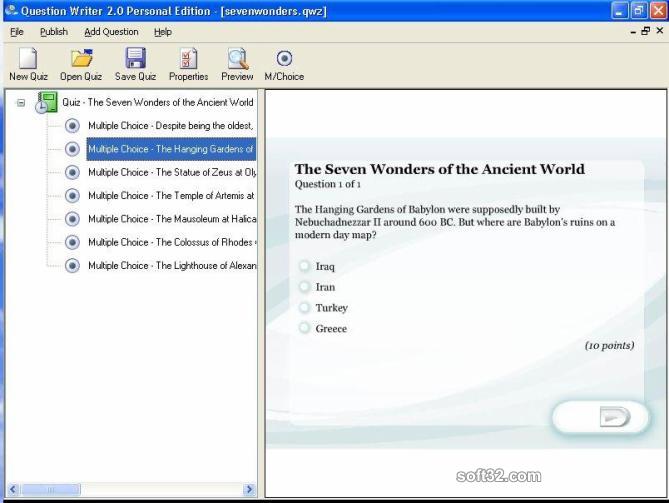Image resolution: width=669 pixels, height=503 pixels.
Task: Select the Iran answer option
Action: point(304,287)
